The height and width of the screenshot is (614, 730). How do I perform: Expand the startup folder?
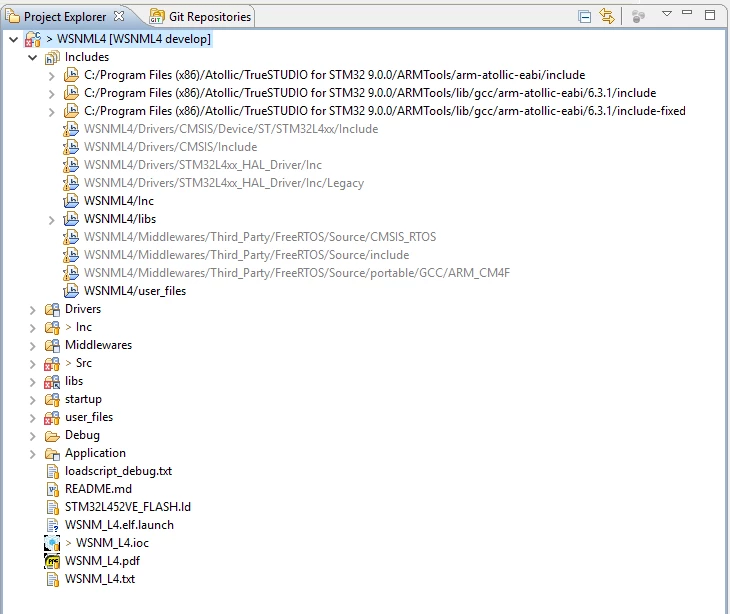click(x=33, y=400)
